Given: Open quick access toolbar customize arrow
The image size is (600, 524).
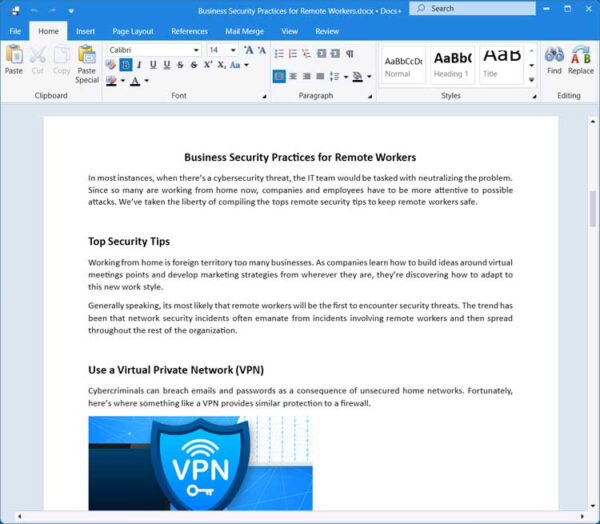Looking at the screenshot, I should point(71,11).
